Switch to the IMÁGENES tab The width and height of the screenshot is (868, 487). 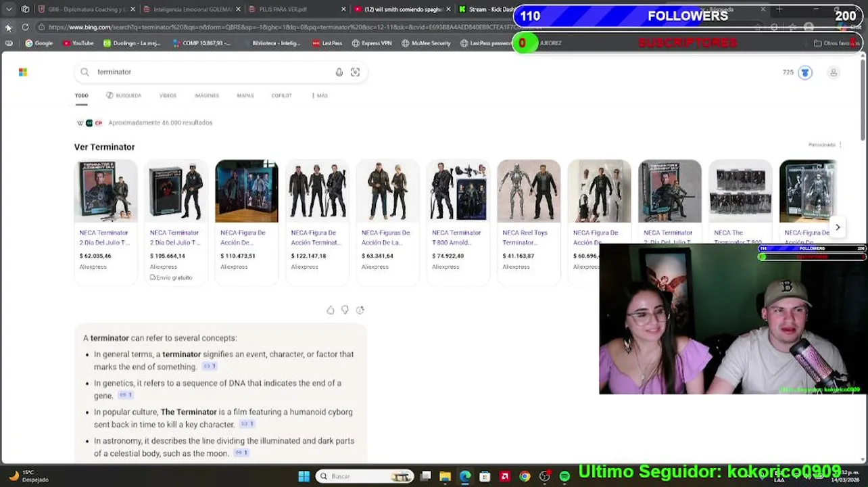click(206, 95)
